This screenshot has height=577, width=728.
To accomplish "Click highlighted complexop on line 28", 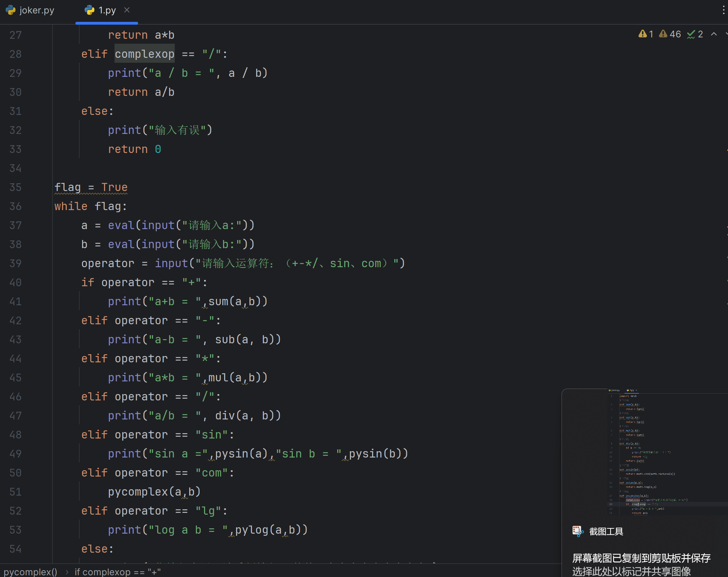I will point(144,54).
